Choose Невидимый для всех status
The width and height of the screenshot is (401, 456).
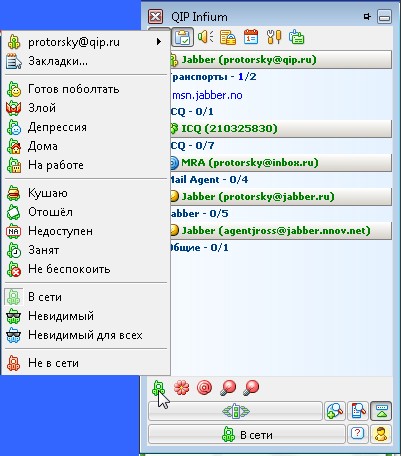pos(85,335)
